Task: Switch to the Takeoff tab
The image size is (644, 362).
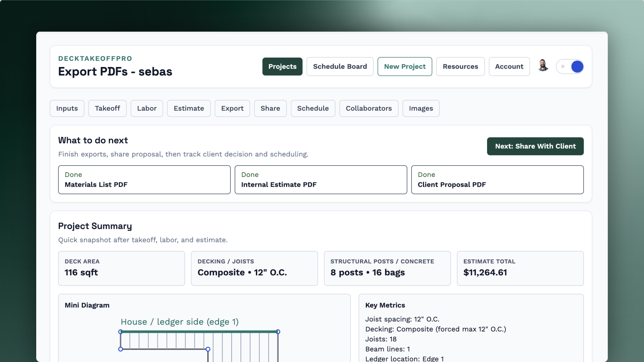Action: (107, 108)
